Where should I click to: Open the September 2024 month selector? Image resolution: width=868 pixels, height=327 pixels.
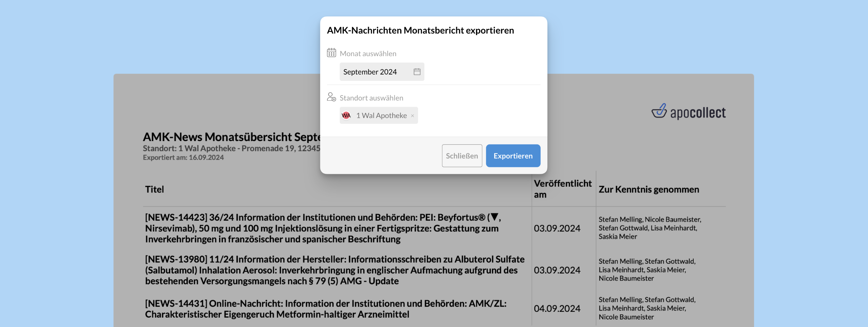click(376, 72)
